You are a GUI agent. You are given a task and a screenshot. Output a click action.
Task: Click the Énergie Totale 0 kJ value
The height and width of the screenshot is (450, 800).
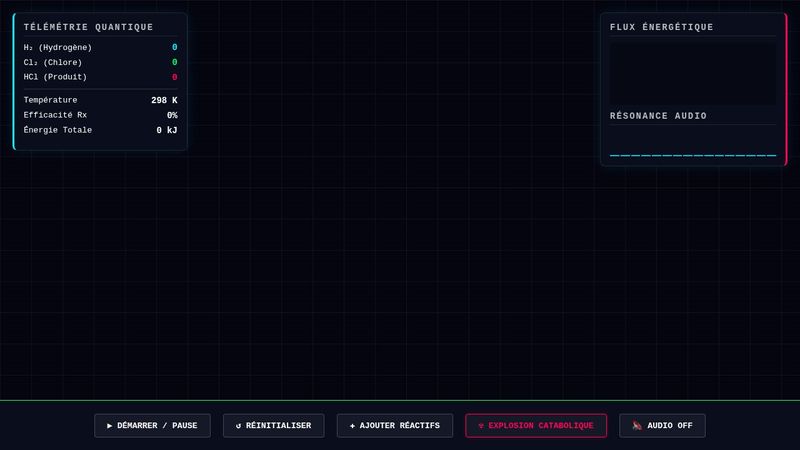tap(167, 130)
